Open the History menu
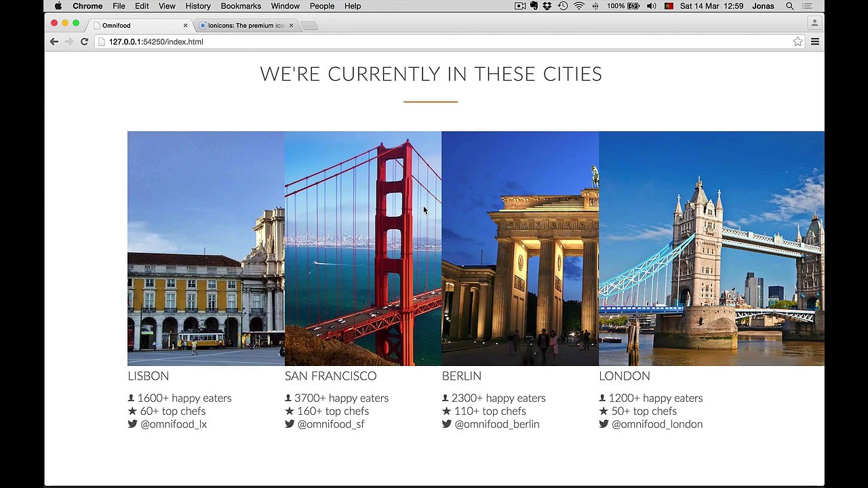Screen dimensions: 868x488 198,6
